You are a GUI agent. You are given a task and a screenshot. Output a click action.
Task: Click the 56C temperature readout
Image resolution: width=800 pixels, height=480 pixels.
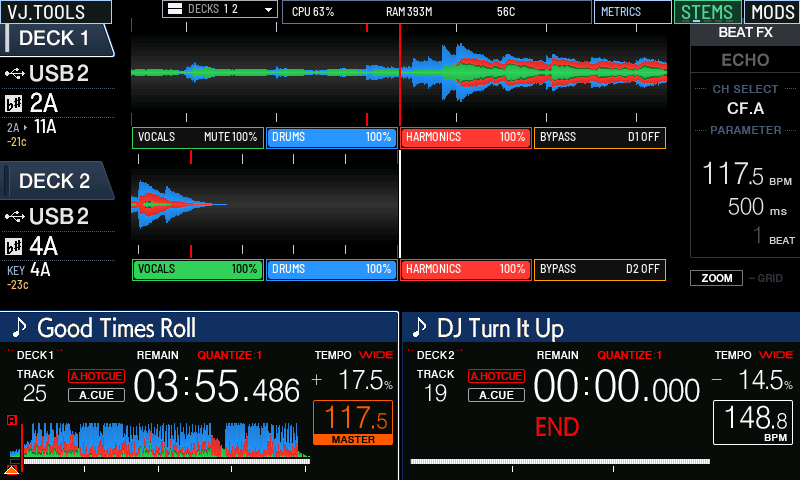(506, 12)
